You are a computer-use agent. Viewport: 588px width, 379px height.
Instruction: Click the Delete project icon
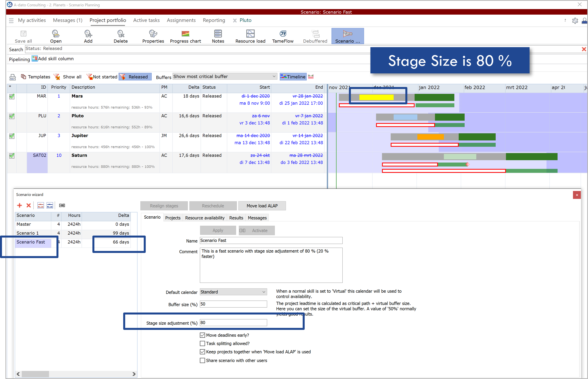click(x=121, y=36)
